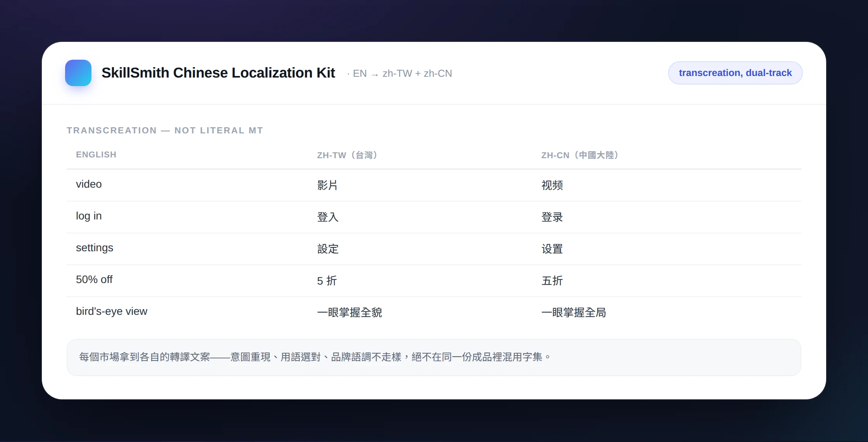Click the note beginning '每個市場拿到各自的轉譯文案'
The width and height of the screenshot is (868, 442).
pos(434,357)
